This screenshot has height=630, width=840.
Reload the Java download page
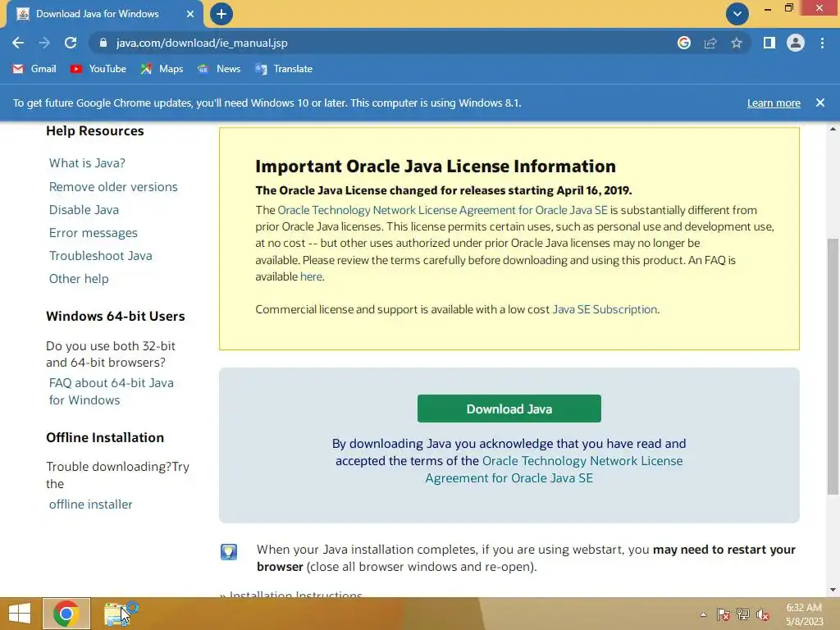pos(71,43)
